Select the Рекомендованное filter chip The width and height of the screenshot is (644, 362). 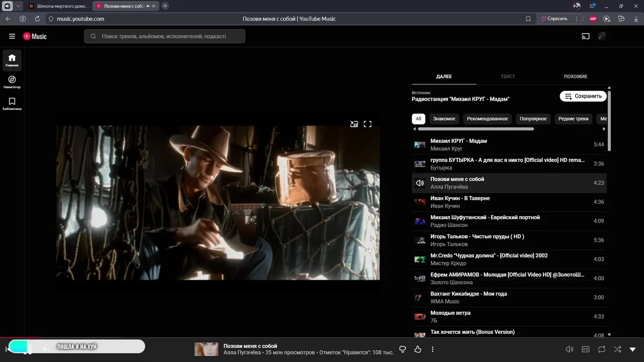pyautogui.click(x=488, y=119)
